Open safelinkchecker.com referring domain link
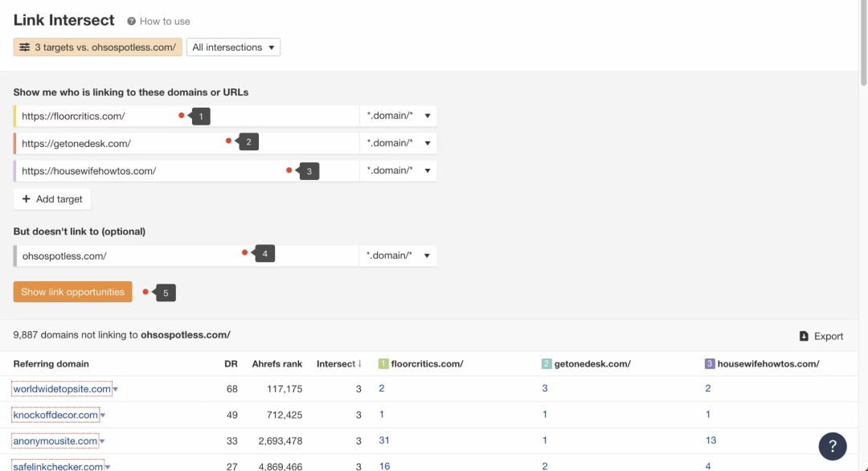This screenshot has width=868, height=471. tap(58, 466)
